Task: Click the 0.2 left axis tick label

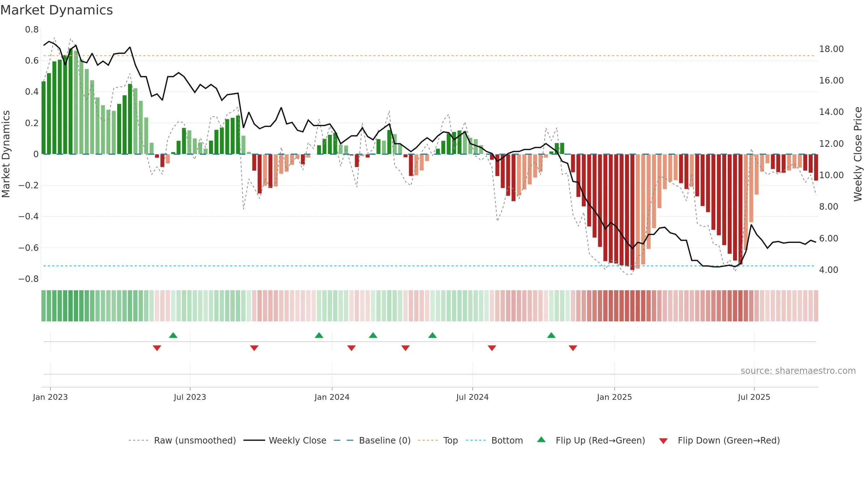Action: (32, 123)
